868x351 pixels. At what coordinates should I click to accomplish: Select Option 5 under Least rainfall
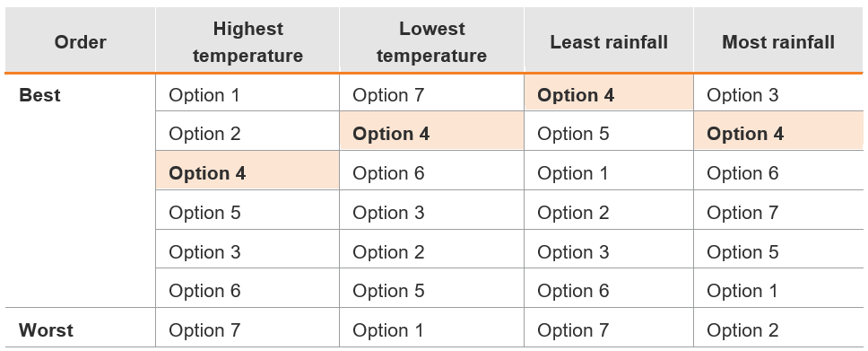pos(573,134)
